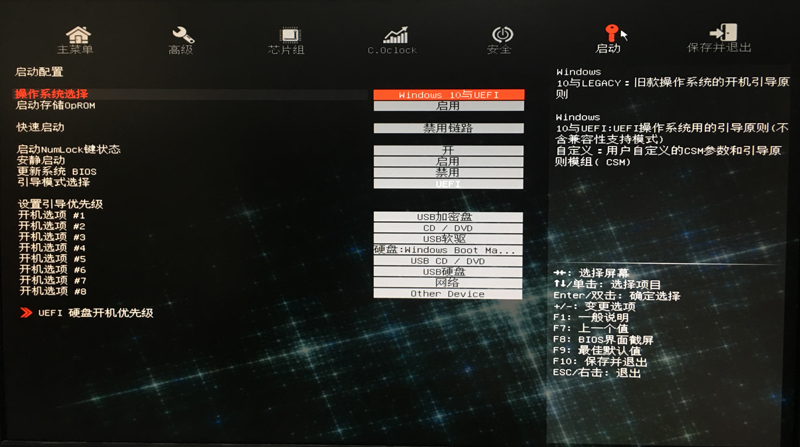Viewport: 800px width, 447px height.
Task: Select the 快速启动 label
Action: pyautogui.click(x=40, y=127)
